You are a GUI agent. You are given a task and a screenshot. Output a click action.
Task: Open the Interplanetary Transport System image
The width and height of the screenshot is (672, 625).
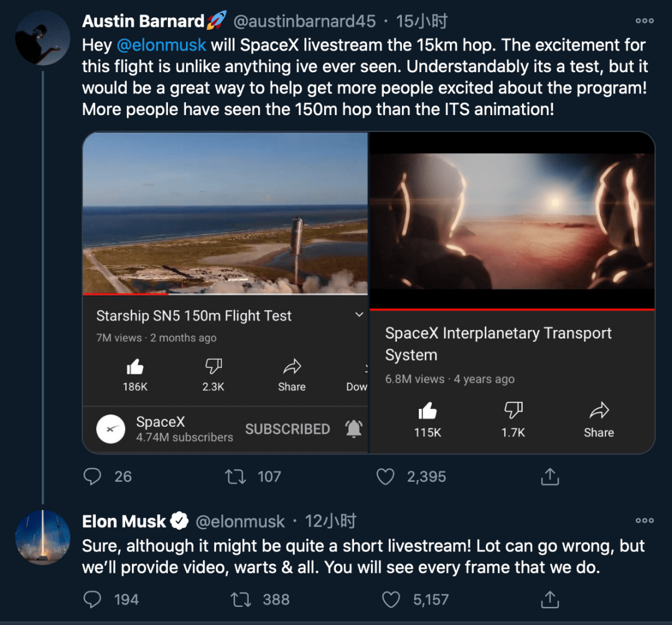click(512, 221)
